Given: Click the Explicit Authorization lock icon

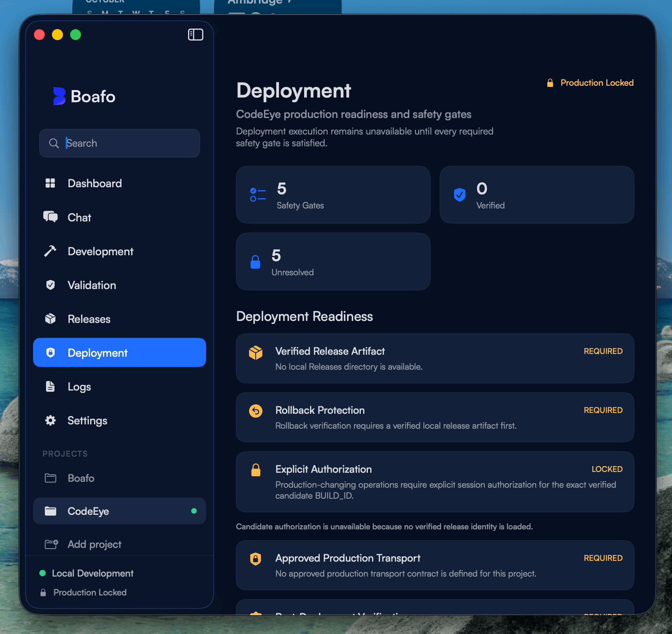Looking at the screenshot, I should click(256, 470).
